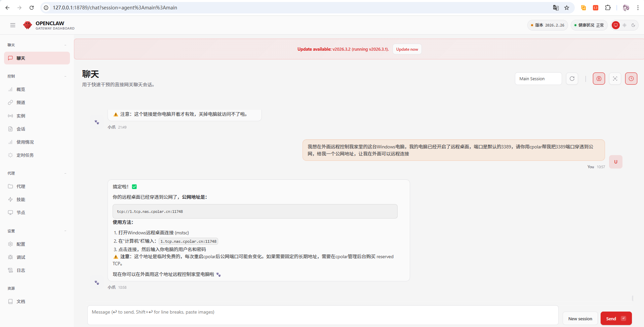Screen dimensions: 644x327
Task: Open 技能 in the 代理 section
Action: 21,199
